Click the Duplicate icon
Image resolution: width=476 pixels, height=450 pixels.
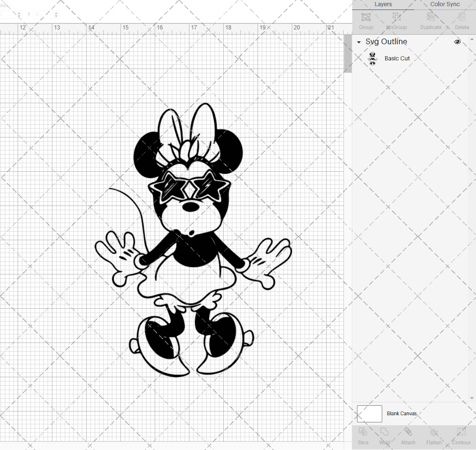click(x=431, y=17)
